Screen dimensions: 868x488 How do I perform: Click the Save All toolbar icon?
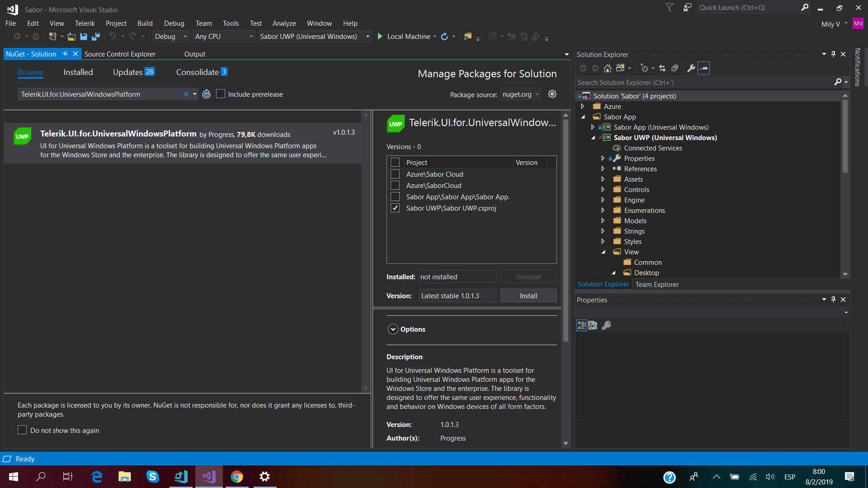click(96, 37)
